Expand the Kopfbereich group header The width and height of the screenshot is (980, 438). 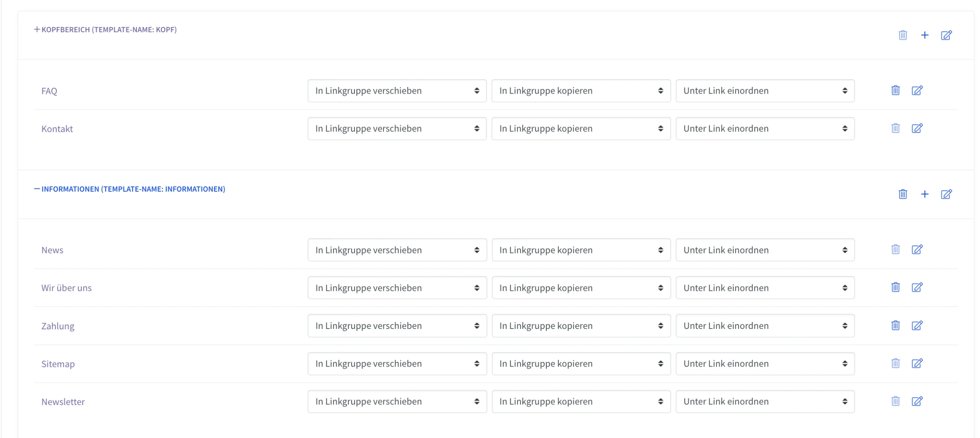coord(105,29)
